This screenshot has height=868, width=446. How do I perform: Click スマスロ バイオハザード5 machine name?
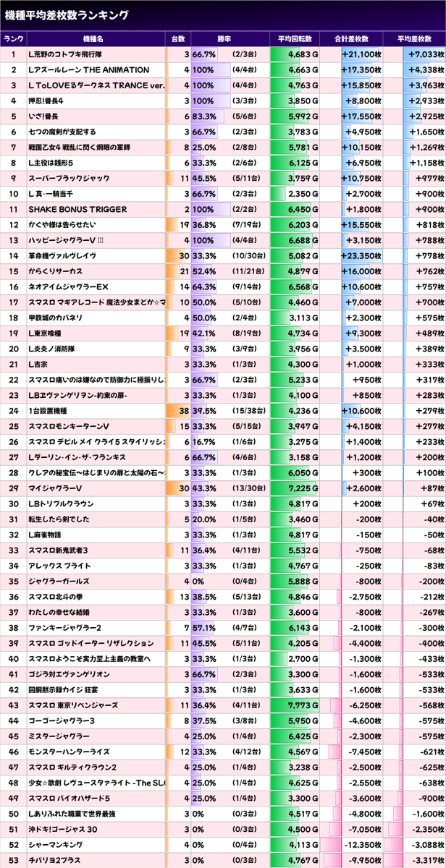click(x=70, y=798)
